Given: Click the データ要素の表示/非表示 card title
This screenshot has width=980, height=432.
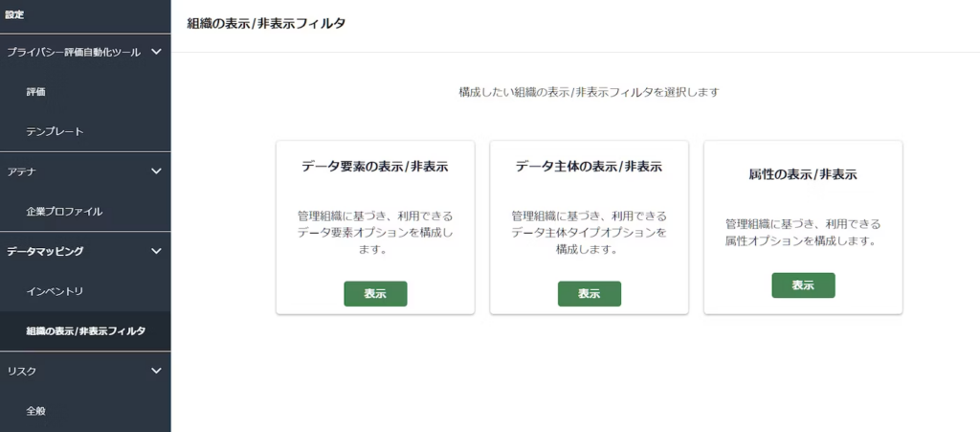Looking at the screenshot, I should coord(375,166).
